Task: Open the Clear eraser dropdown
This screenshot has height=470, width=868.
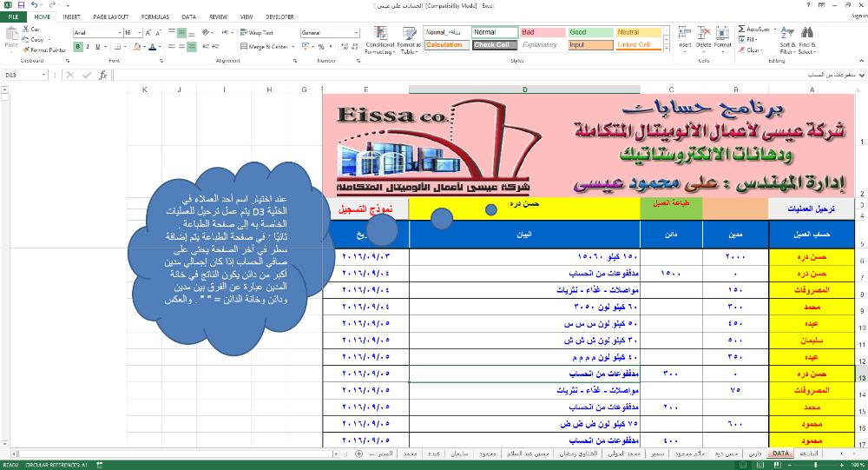Action: pyautogui.click(x=750, y=50)
